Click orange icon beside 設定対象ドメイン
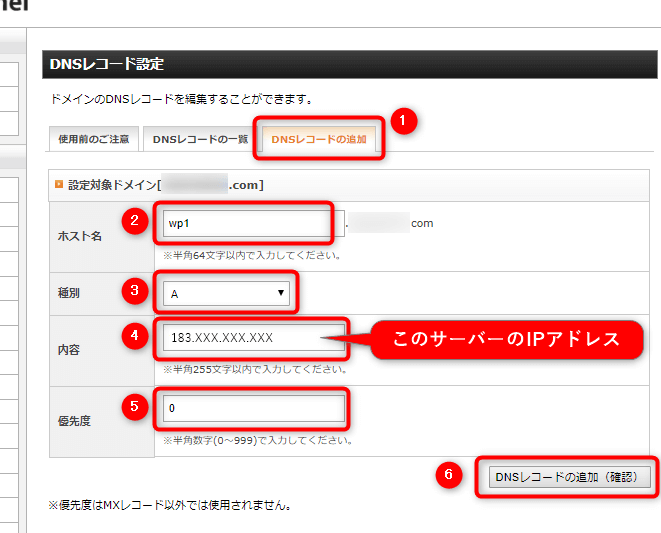Screen dimensions: 661x533 (x=58, y=184)
